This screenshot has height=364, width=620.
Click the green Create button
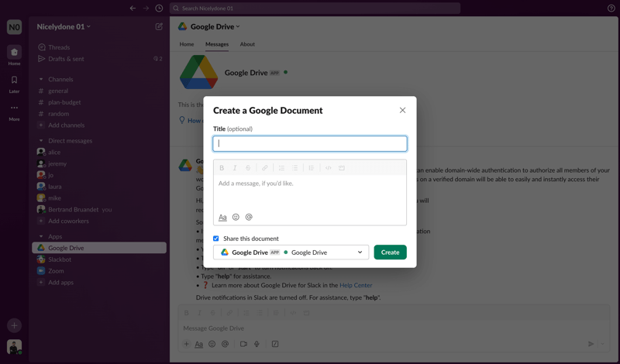click(x=391, y=252)
